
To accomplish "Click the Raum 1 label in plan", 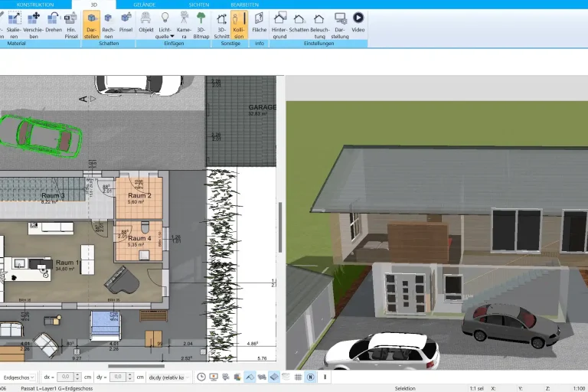I will click(67, 263).
